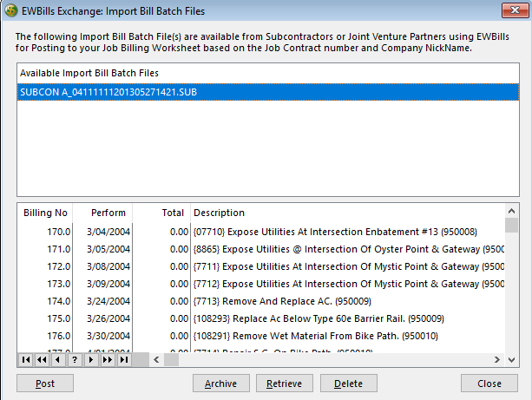This screenshot has width=532, height=400.
Task: Click the horizontal scrollbar left arrow
Action: click(156, 359)
